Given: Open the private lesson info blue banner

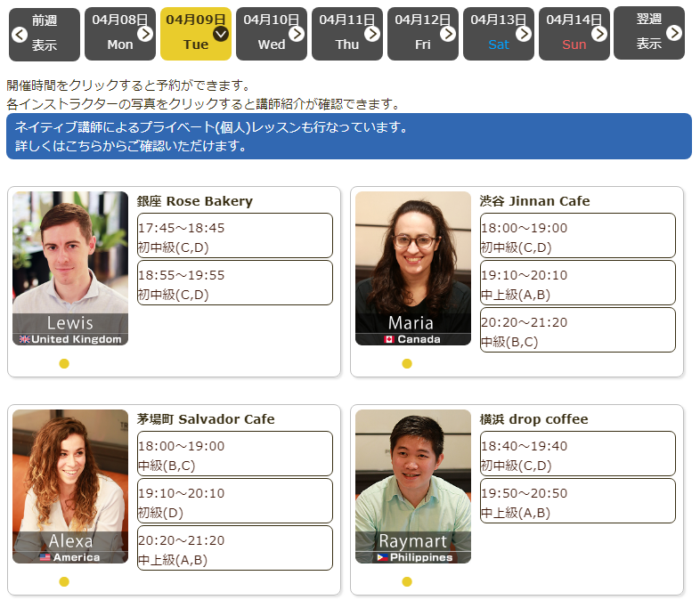Looking at the screenshot, I should coord(348,136).
